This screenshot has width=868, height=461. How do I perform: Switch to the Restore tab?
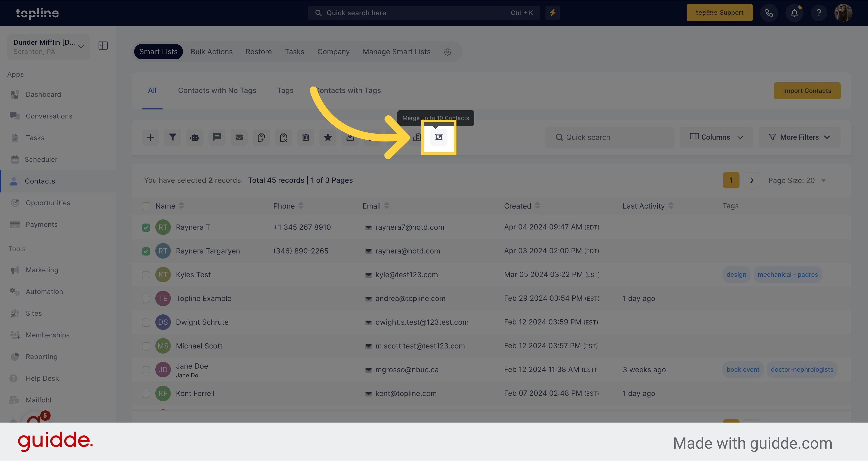coord(259,52)
